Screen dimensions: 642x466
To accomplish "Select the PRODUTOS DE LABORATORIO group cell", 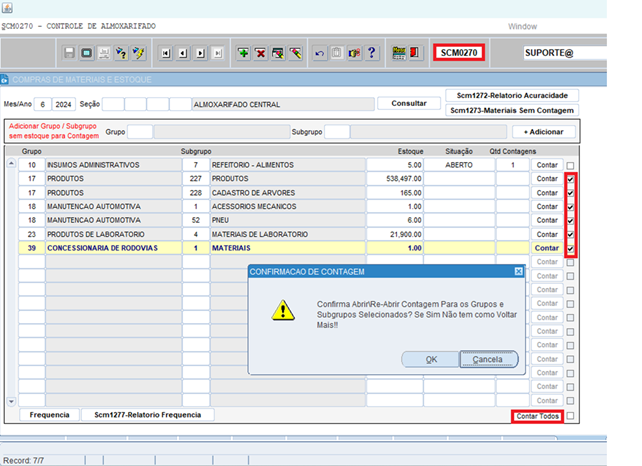I will tap(113, 234).
